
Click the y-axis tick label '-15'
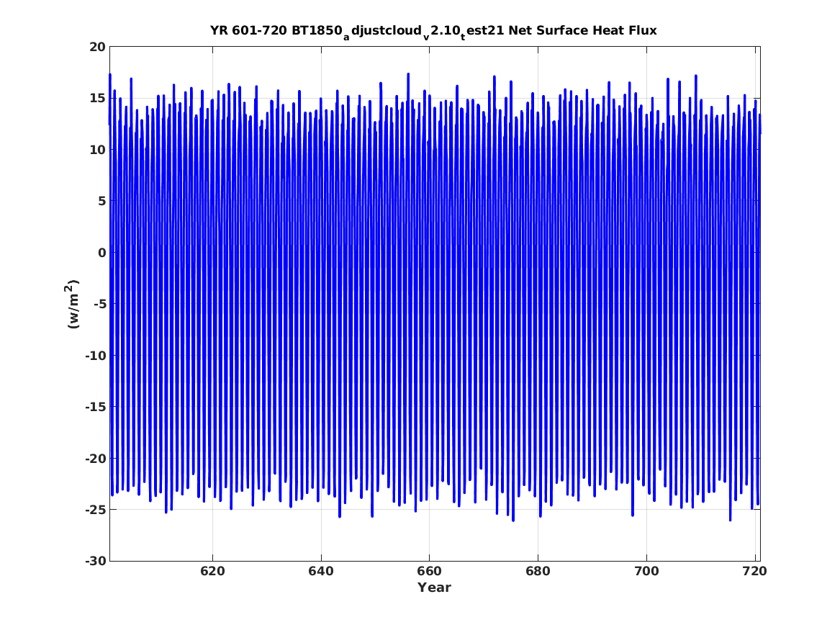pos(95,407)
